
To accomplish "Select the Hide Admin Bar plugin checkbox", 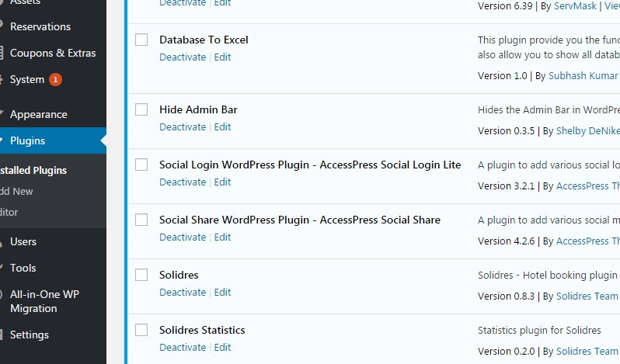I will tap(141, 109).
